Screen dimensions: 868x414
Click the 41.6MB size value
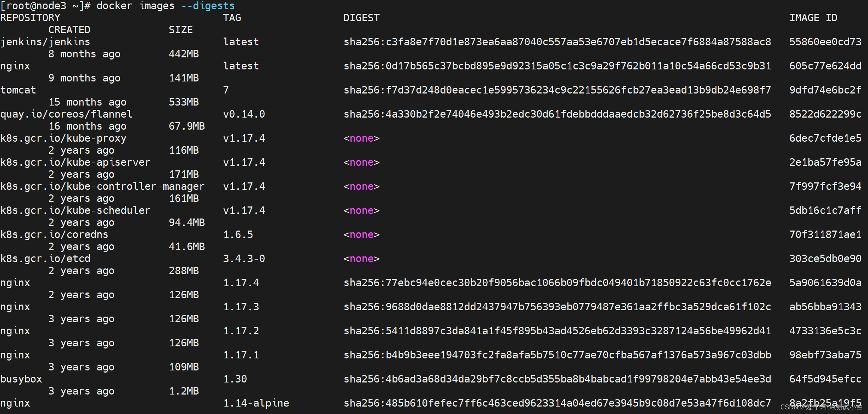[x=187, y=247]
